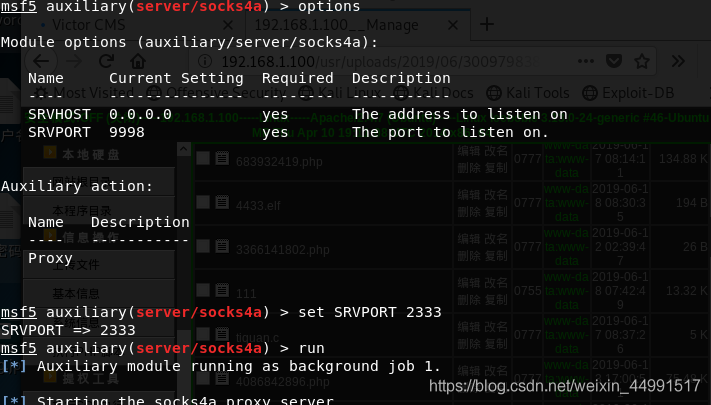This screenshot has width=711, height=405.
Task: Open the Offensive Security bookmark
Action: click(x=217, y=93)
